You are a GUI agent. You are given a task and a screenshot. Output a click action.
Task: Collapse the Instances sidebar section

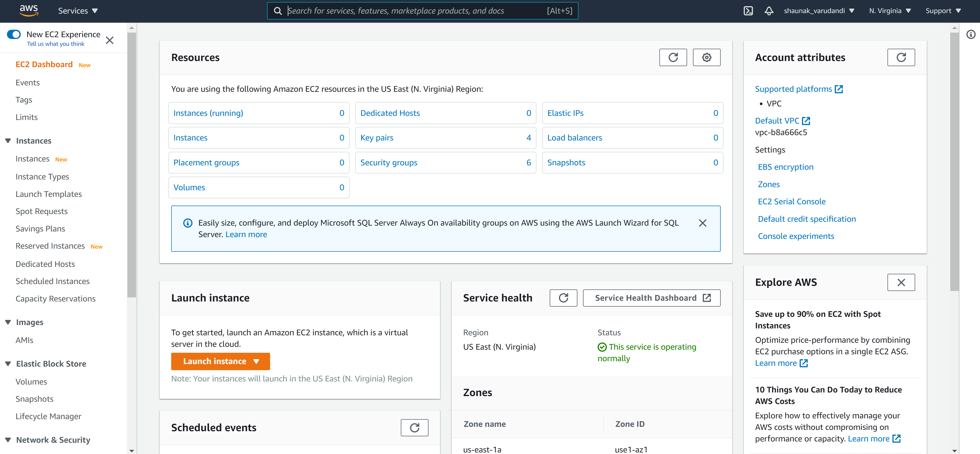point(8,141)
